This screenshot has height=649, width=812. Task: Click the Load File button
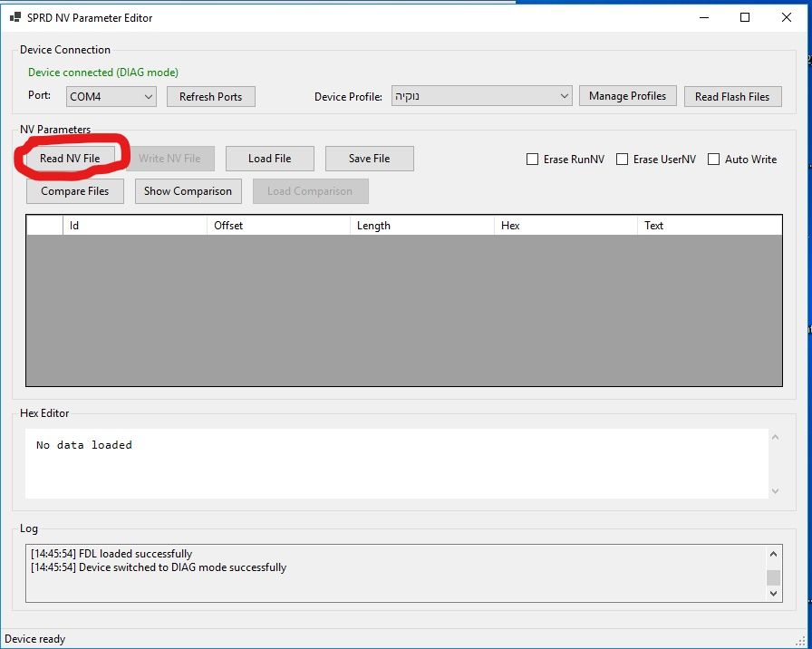[x=269, y=159]
